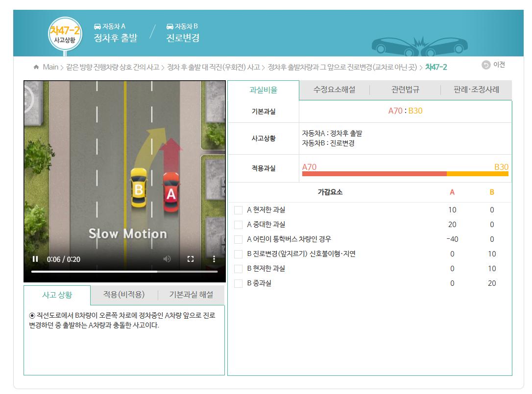Check the 'A 현저한 과실' checkbox

click(239, 210)
